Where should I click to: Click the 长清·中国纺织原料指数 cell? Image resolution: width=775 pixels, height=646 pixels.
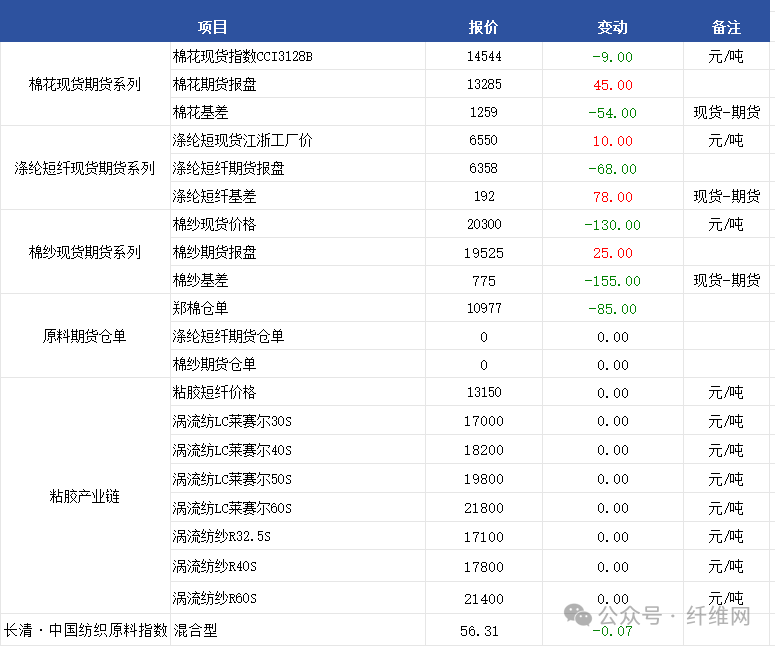pyautogui.click(x=86, y=630)
